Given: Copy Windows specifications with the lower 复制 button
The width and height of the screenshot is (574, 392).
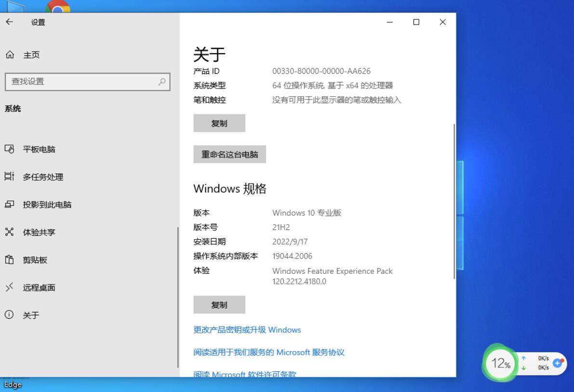Looking at the screenshot, I should point(219,304).
